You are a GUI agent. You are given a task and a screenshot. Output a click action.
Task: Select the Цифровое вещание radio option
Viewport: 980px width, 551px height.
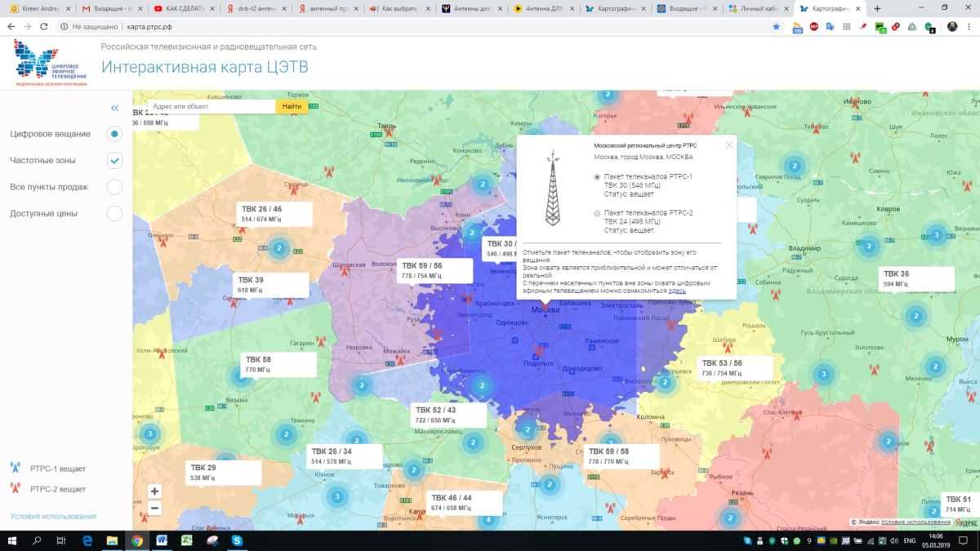pos(114,134)
